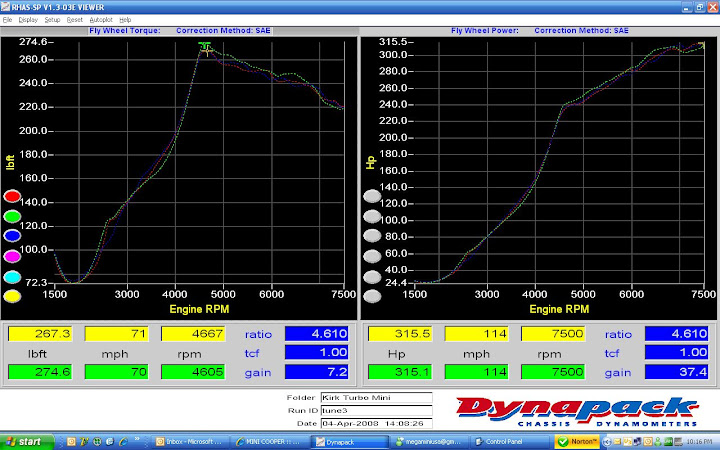Image resolution: width=720 pixels, height=450 pixels.
Task: Open the Setup menu
Action: tap(52, 20)
